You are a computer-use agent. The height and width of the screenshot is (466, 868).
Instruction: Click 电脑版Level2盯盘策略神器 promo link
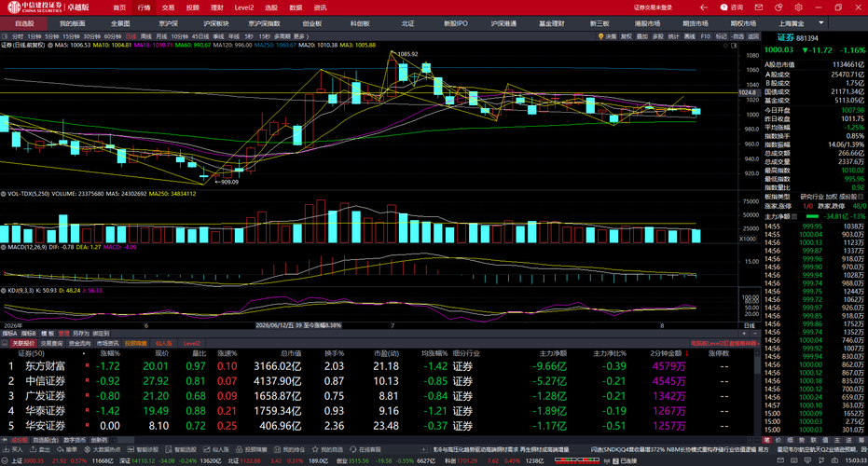tap(724, 343)
